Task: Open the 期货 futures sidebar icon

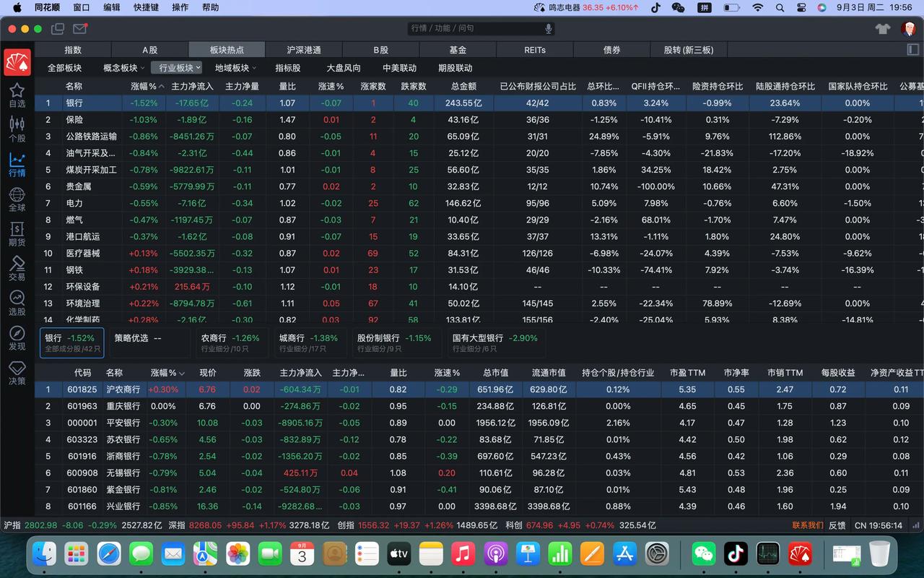Action: tap(16, 233)
